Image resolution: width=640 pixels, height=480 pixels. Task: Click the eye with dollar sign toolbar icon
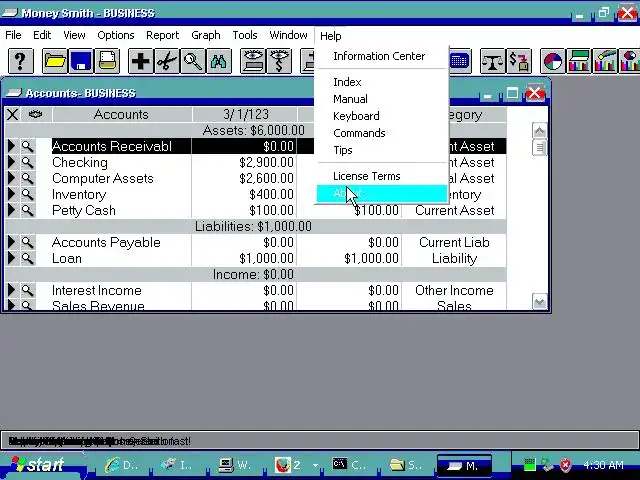coord(279,61)
